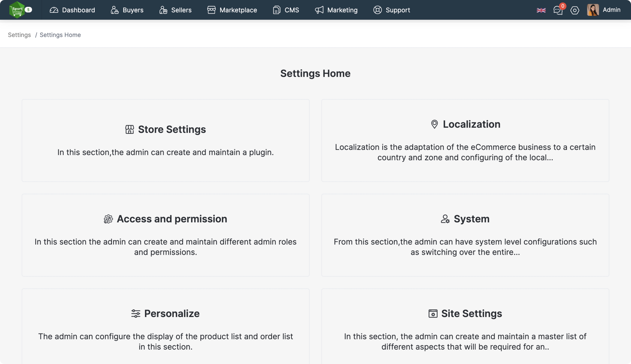Viewport: 631px width, 364px height.
Task: Open settings hexagon gear icon
Action: tap(575, 10)
